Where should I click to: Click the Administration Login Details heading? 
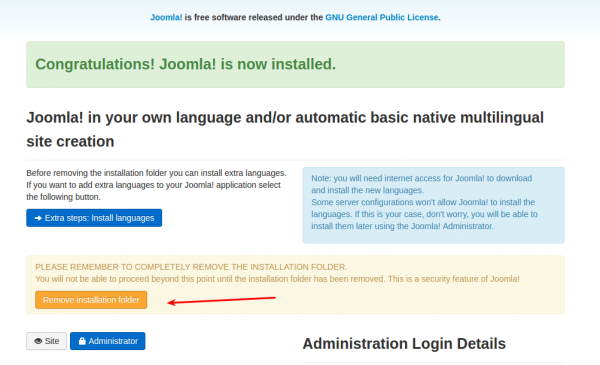pyautogui.click(x=404, y=344)
